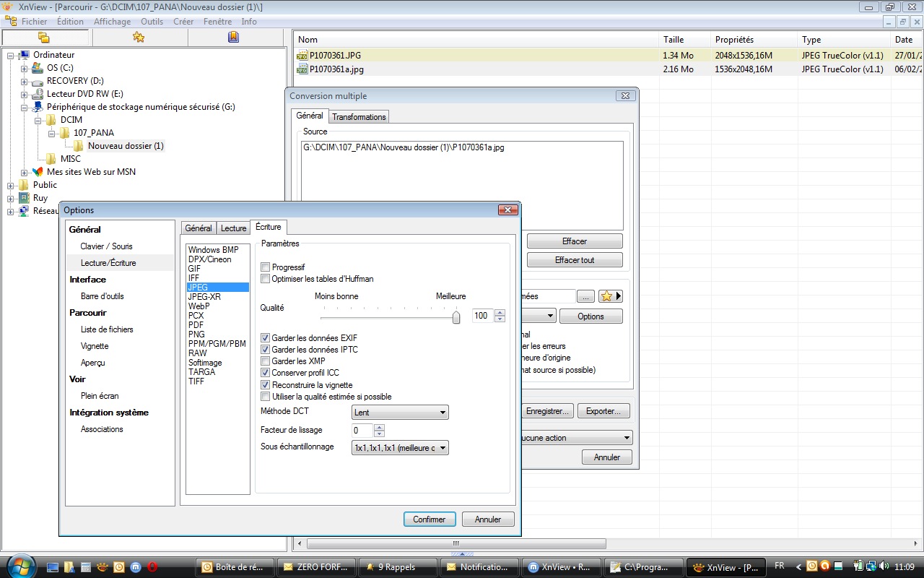Click the DVD RW (E:) drive icon
The height and width of the screenshot is (578, 924).
point(38,94)
